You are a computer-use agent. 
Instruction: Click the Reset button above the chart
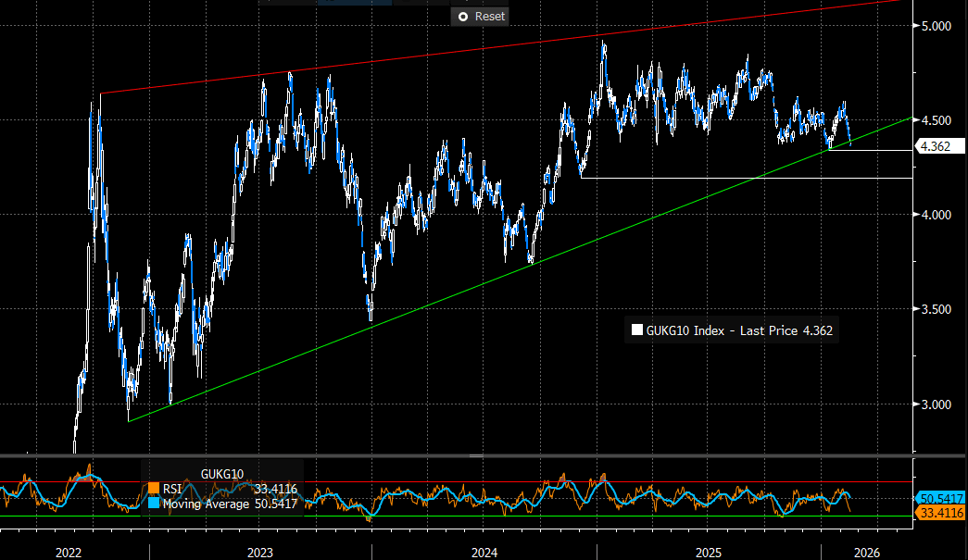click(x=479, y=16)
